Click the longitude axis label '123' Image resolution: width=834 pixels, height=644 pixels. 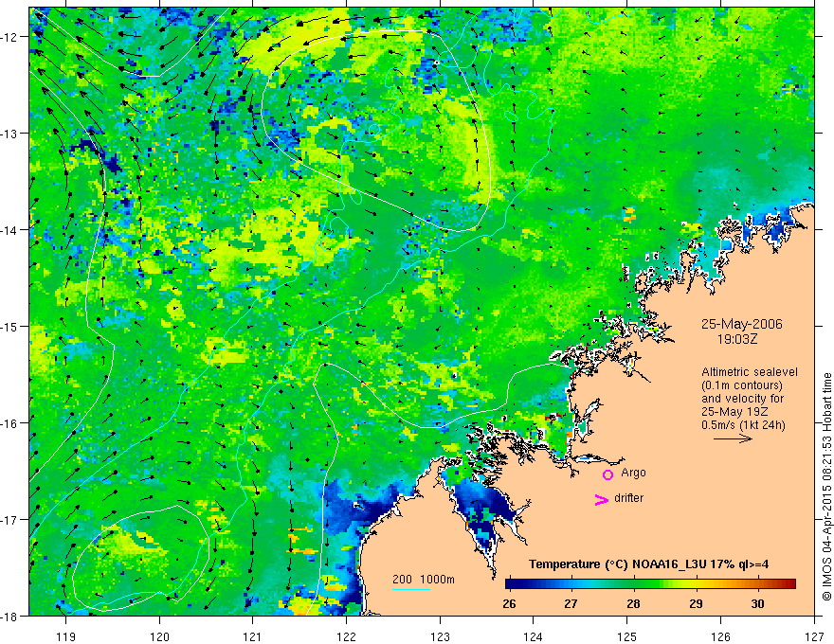pyautogui.click(x=440, y=636)
